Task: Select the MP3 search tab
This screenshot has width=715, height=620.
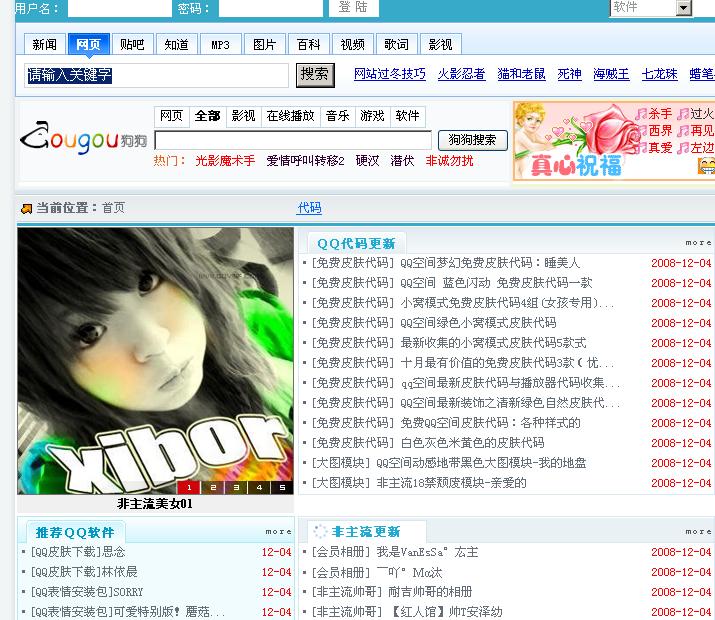Action: [220, 44]
